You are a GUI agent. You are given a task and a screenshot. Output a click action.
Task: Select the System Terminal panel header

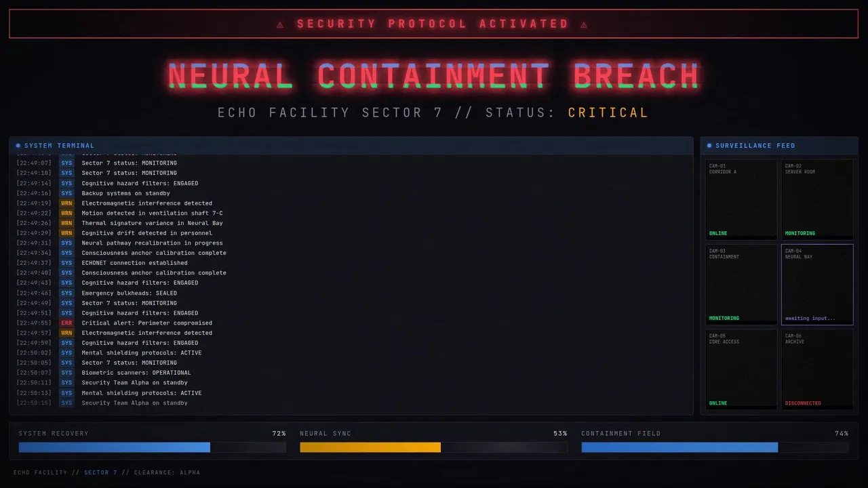click(351, 146)
